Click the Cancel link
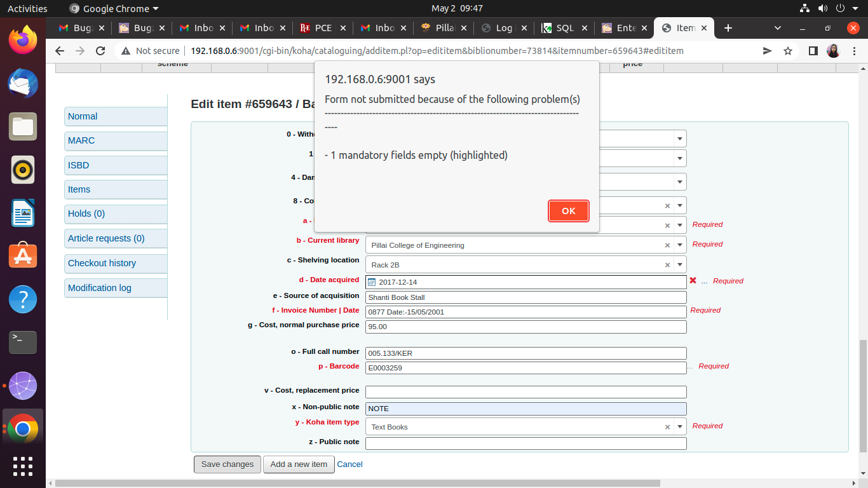Screen dimensions: 868x488 click(x=349, y=464)
